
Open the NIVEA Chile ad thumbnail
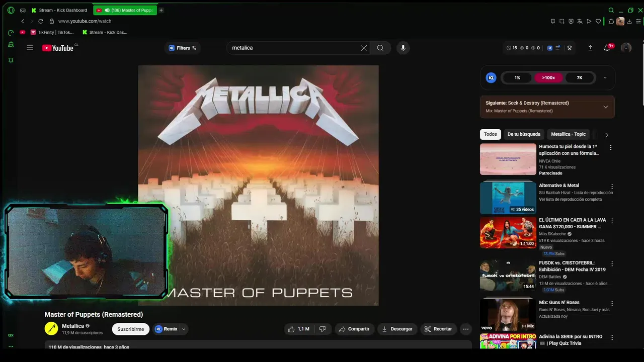pos(508,159)
